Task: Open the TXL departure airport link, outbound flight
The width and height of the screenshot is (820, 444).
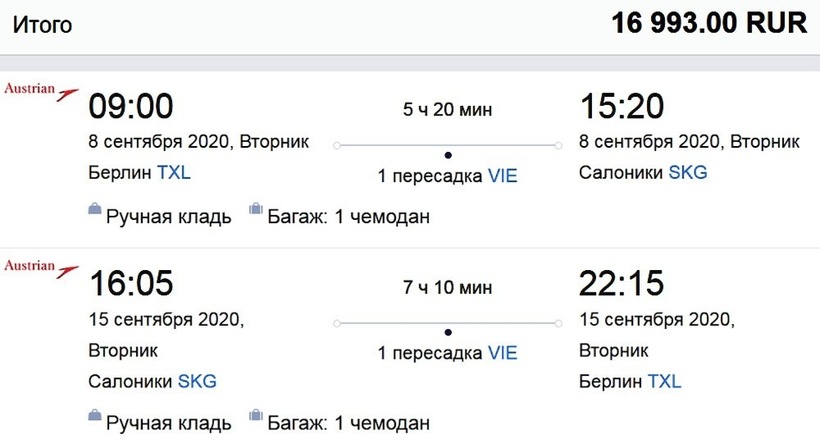Action: pos(173,172)
